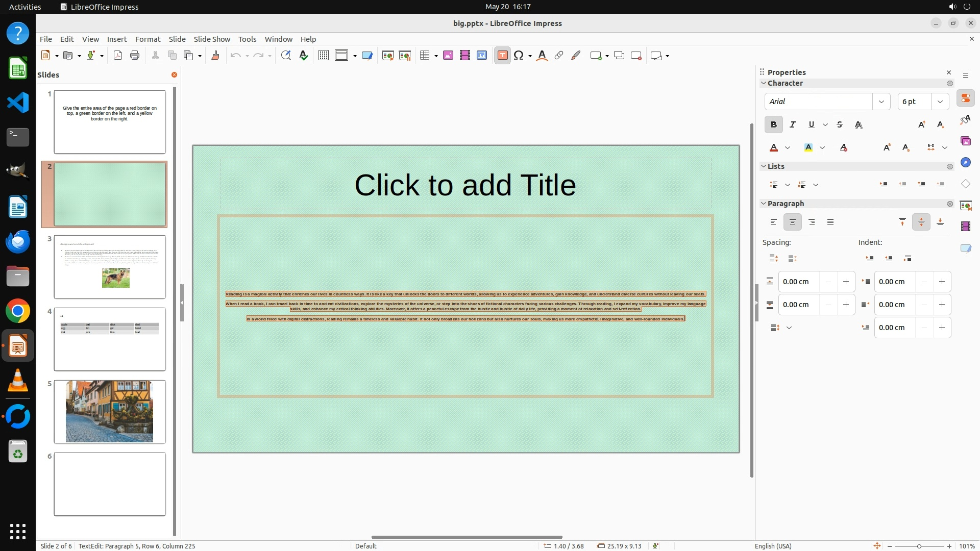Image resolution: width=980 pixels, height=551 pixels.
Task: Open the font size dropdown showing 6 pt
Action: click(940, 102)
